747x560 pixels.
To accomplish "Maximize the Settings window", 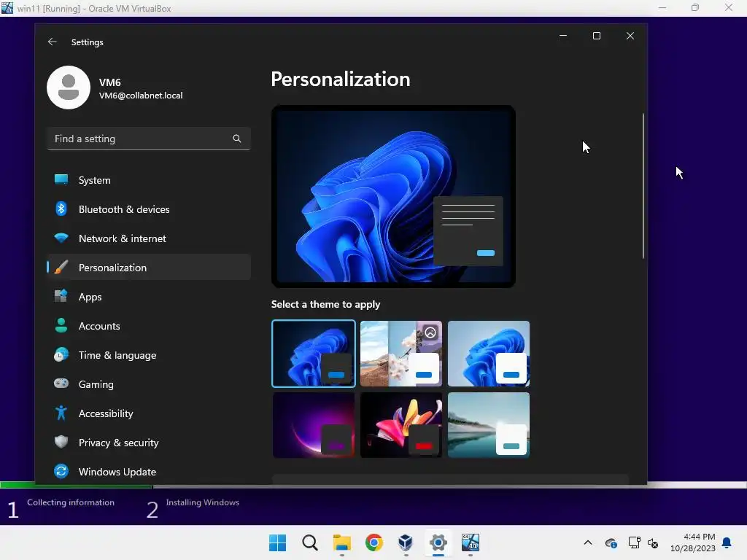I will coord(597,36).
